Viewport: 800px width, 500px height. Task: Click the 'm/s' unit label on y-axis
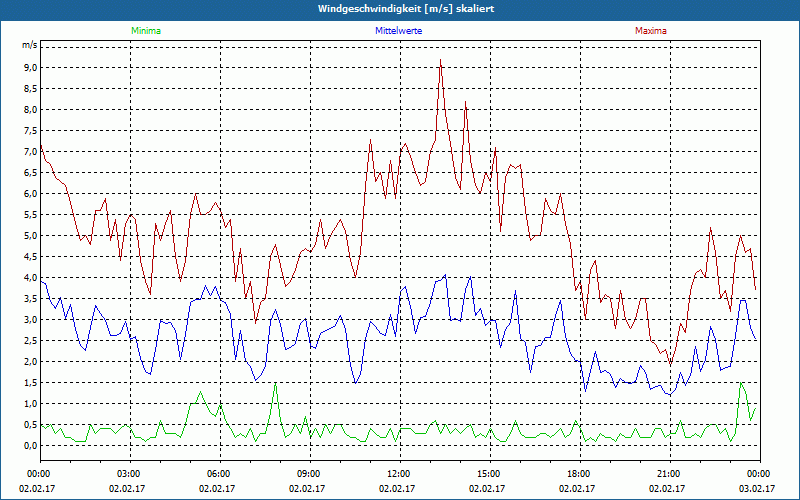(30, 45)
